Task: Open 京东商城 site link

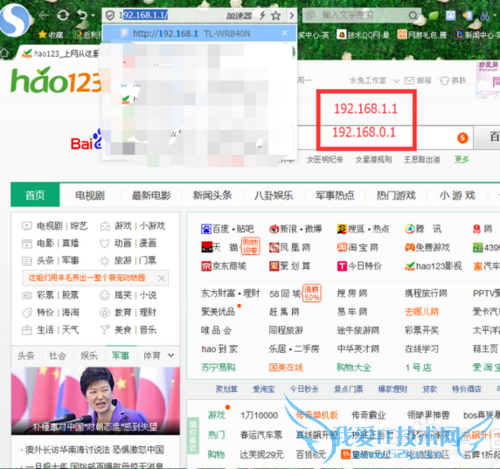Action: 224,266
